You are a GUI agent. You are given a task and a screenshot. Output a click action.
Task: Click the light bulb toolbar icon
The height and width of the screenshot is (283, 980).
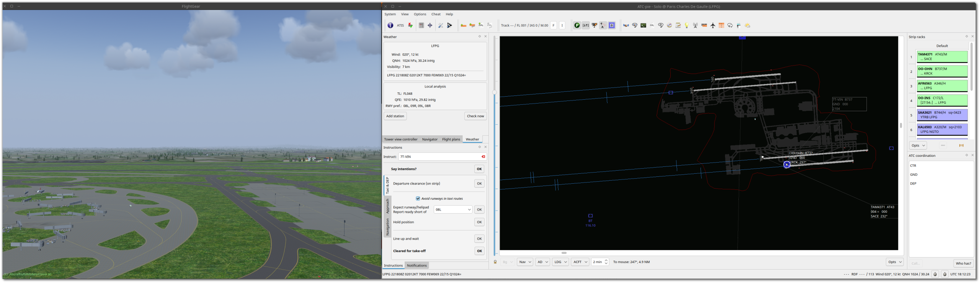click(x=687, y=25)
